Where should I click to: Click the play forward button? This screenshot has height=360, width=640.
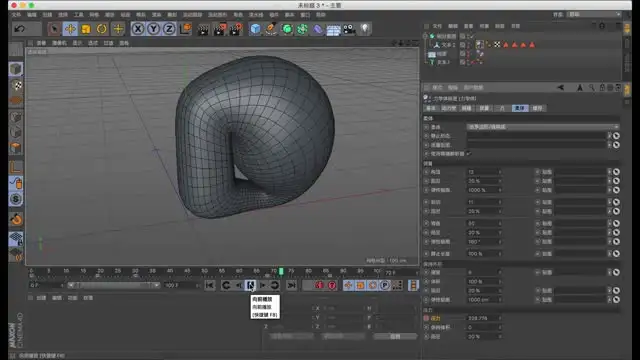point(250,285)
